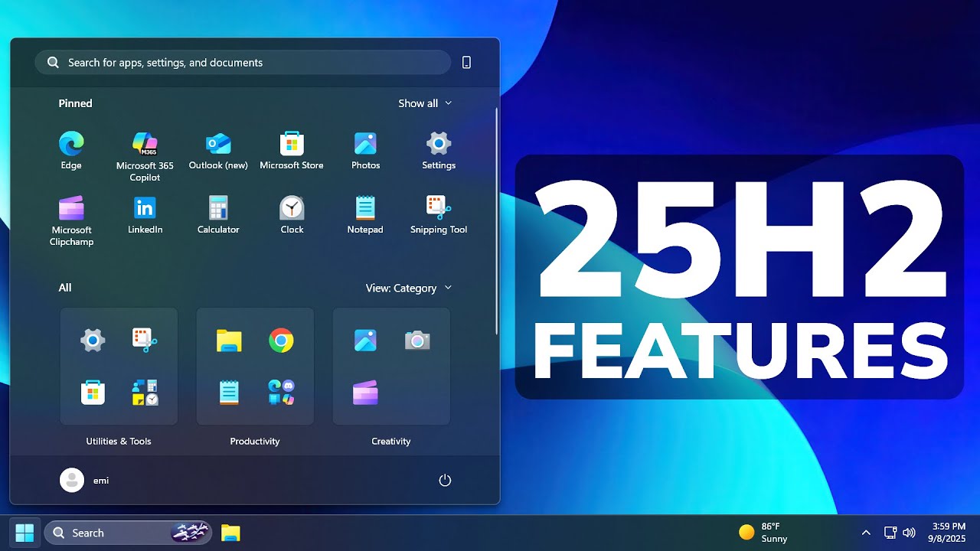Launch the pinned Photos app
Screen dimensions: 980x551
click(x=365, y=150)
